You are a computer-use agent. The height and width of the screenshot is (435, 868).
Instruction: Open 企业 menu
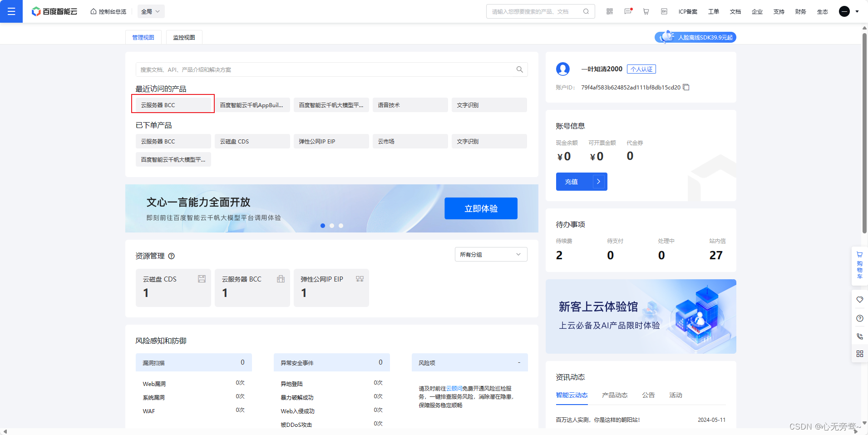pyautogui.click(x=757, y=11)
